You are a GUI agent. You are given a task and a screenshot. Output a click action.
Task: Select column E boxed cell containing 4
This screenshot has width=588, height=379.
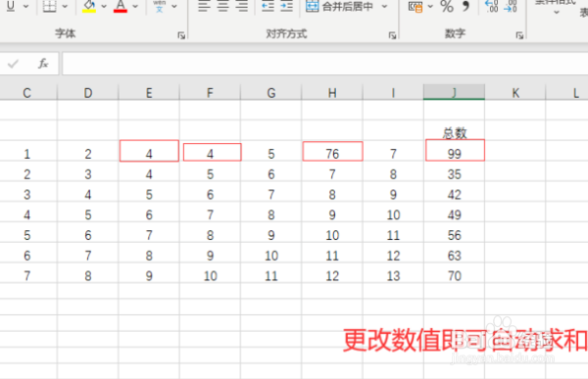tap(149, 151)
